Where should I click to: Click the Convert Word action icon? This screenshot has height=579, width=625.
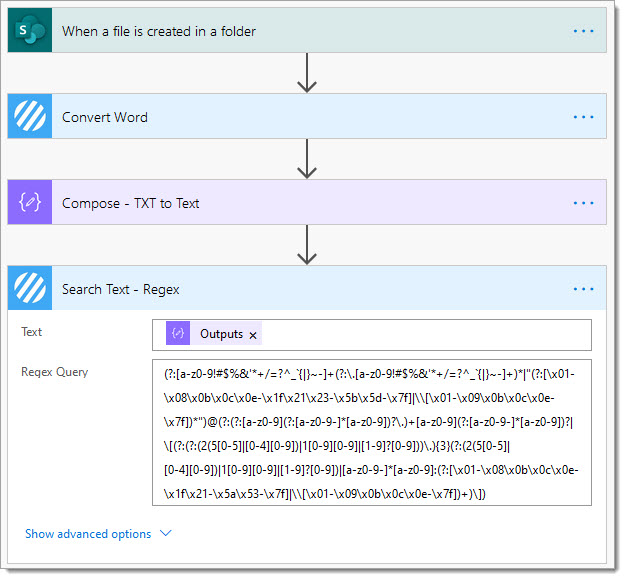[x=30, y=116]
